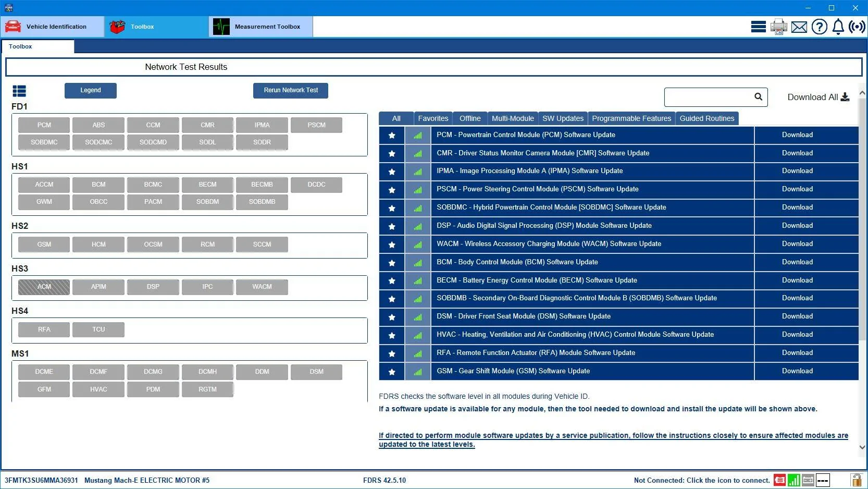The image size is (868, 489).
Task: Select the All filter tab
Action: coord(396,118)
